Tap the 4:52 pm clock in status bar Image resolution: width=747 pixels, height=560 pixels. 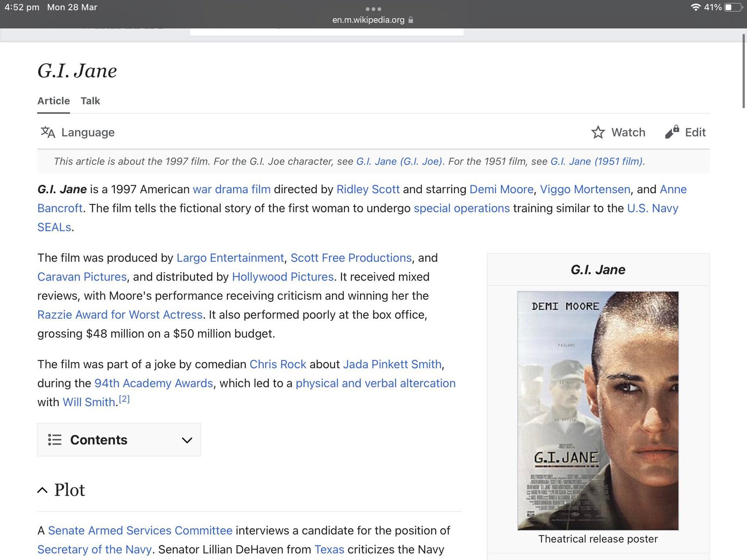(x=22, y=7)
